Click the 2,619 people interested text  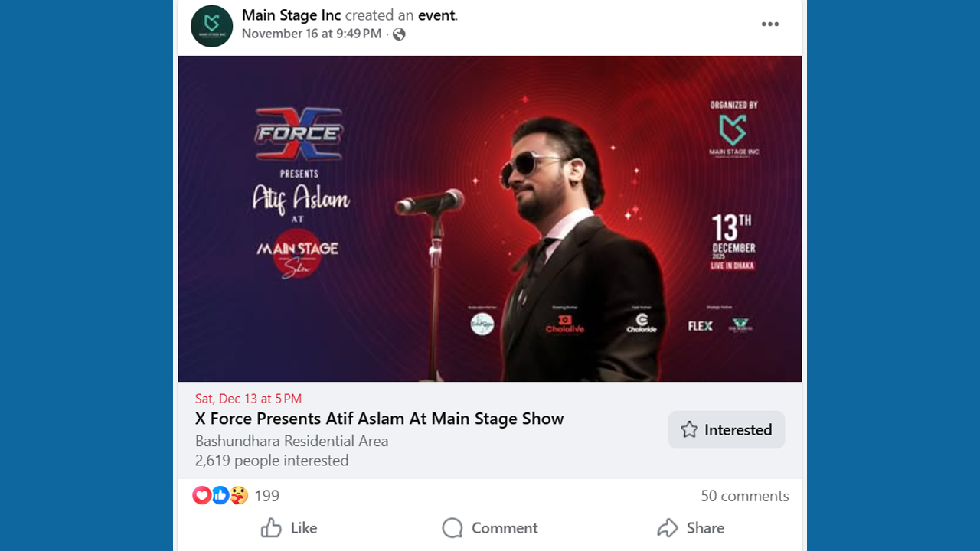[272, 461]
